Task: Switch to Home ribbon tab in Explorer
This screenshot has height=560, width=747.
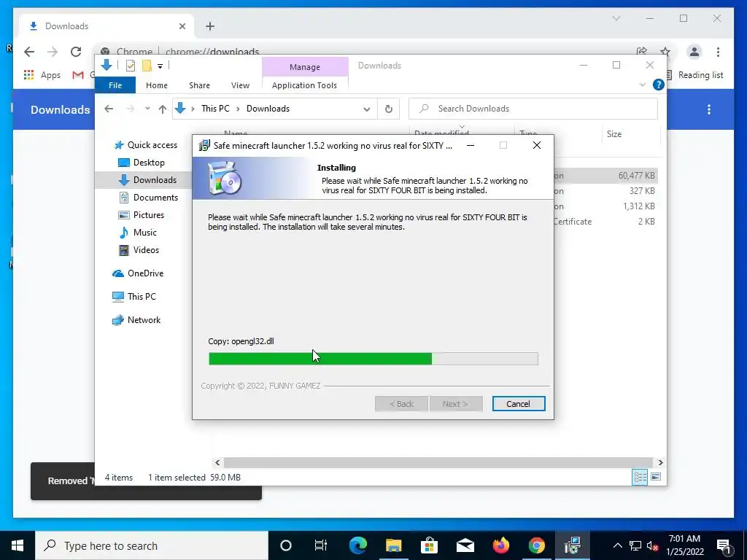Action: (x=157, y=85)
